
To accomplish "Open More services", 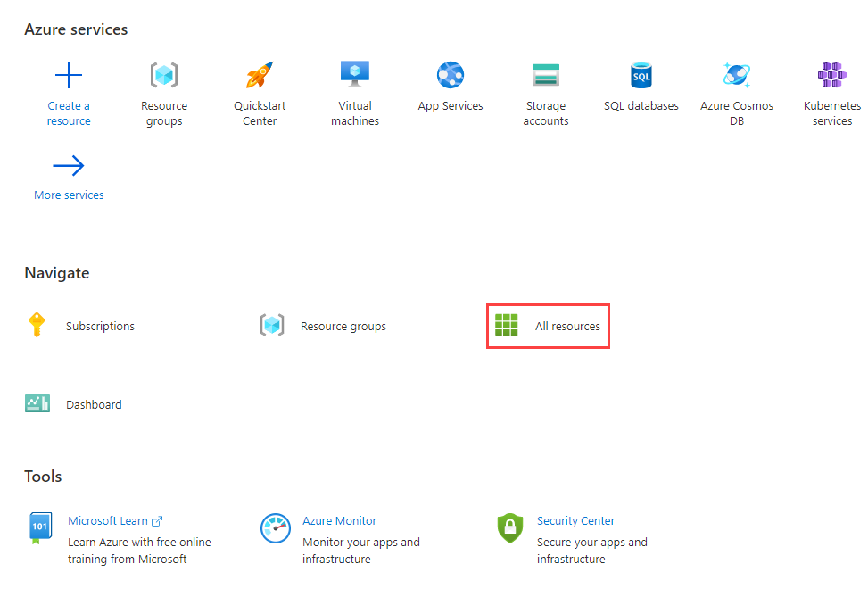I will click(x=69, y=178).
